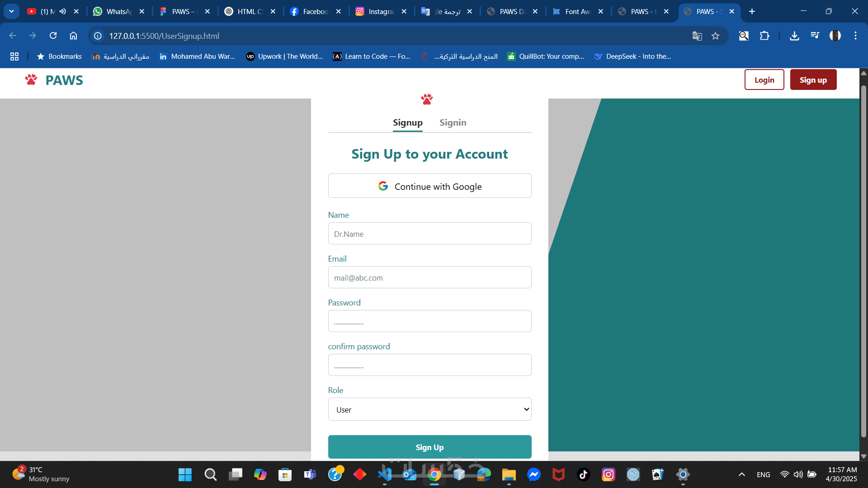Reload the page

pyautogui.click(x=53, y=36)
